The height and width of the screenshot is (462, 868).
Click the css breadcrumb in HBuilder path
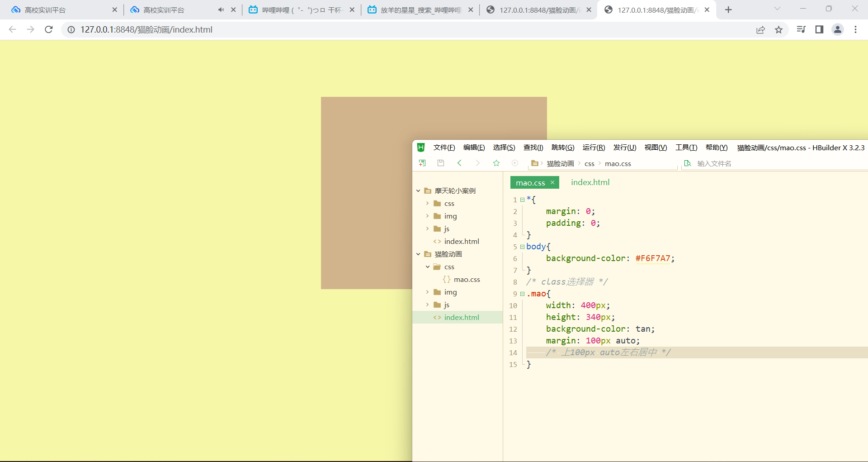click(x=589, y=164)
